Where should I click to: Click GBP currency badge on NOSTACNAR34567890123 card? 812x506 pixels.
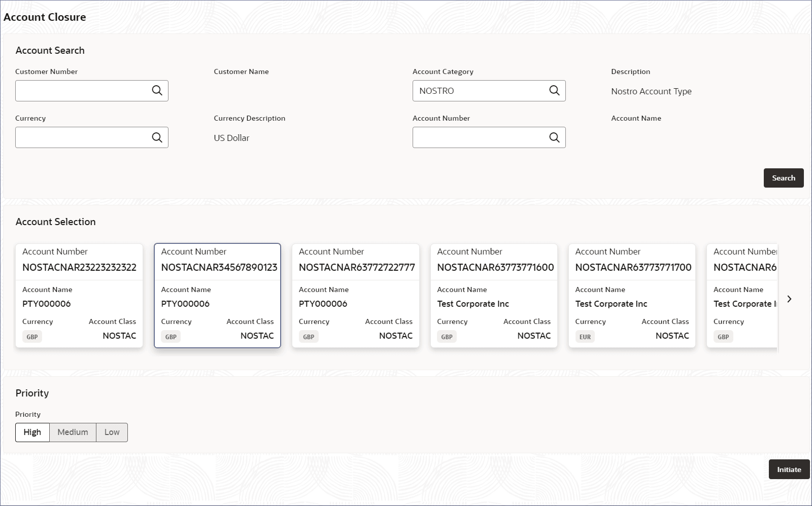(171, 337)
